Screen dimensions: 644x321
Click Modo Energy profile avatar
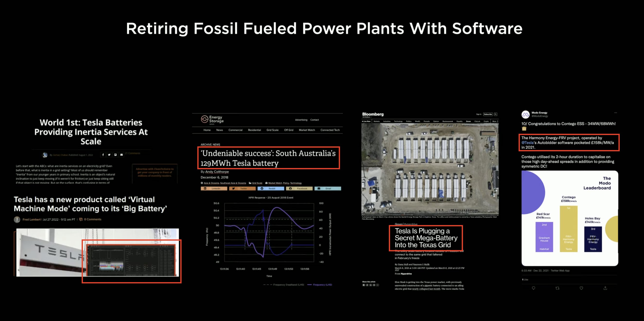click(x=525, y=114)
